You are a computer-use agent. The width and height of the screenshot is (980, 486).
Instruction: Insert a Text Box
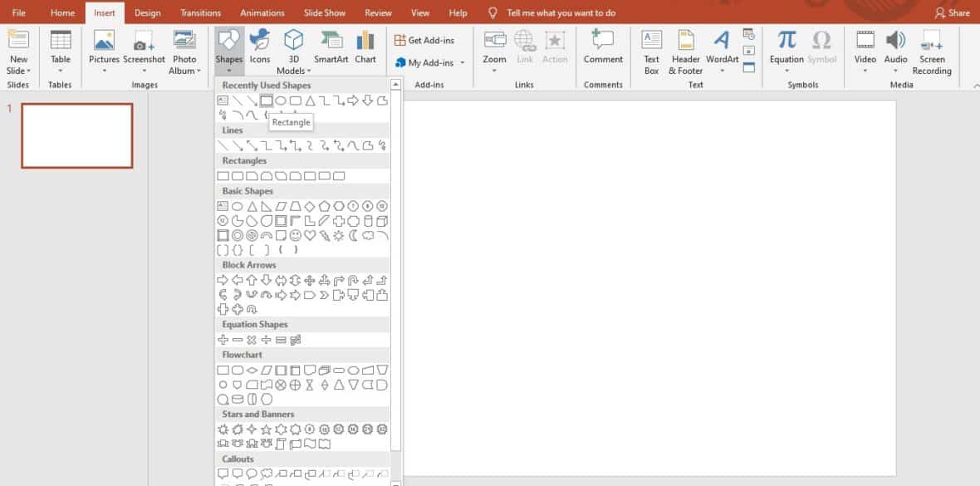(650, 50)
